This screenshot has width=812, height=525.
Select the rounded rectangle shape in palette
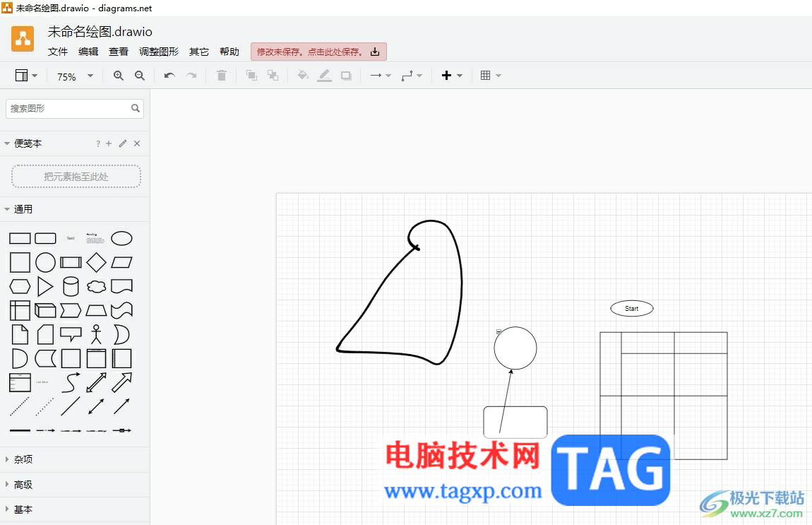click(46, 238)
